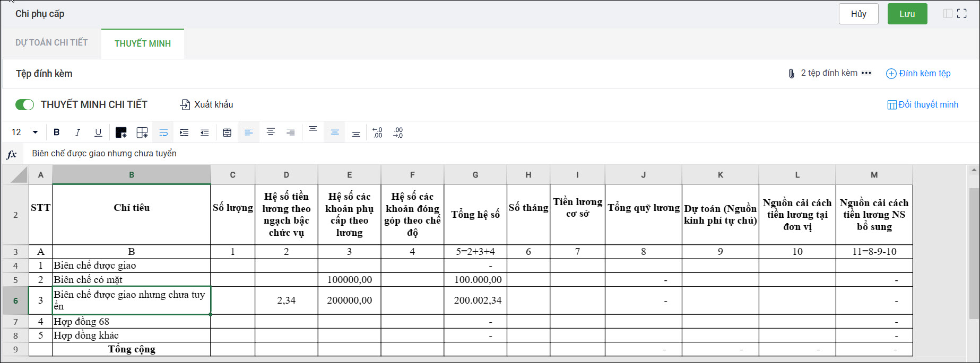Toggle the wrap text option
Screen dimensions: 980x363
(x=163, y=132)
